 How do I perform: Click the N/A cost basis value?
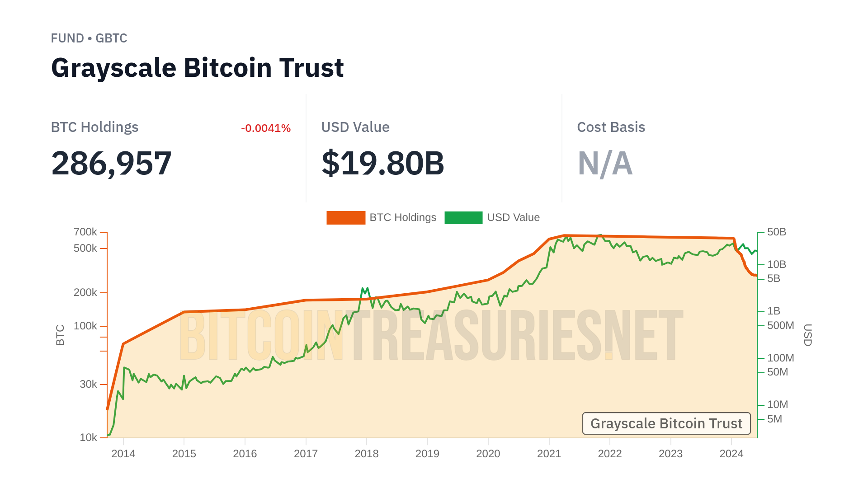point(605,163)
